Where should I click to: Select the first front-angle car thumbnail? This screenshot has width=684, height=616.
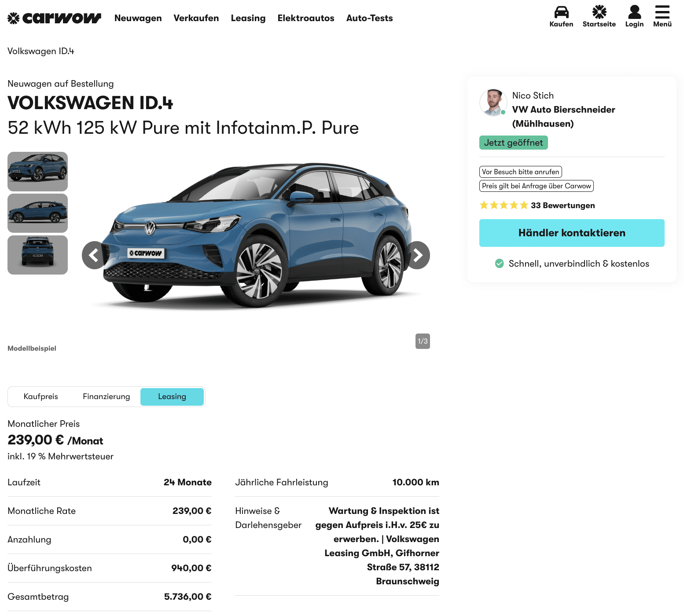point(37,172)
